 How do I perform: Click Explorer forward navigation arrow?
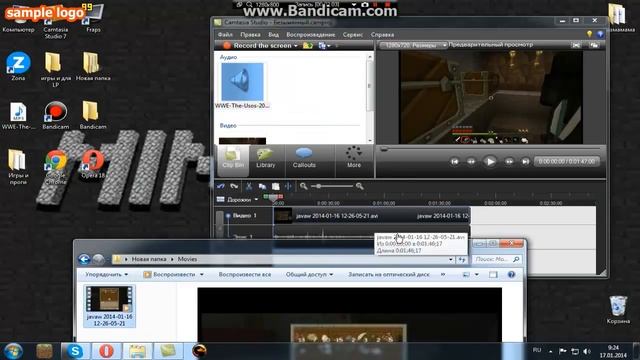click(x=98, y=259)
